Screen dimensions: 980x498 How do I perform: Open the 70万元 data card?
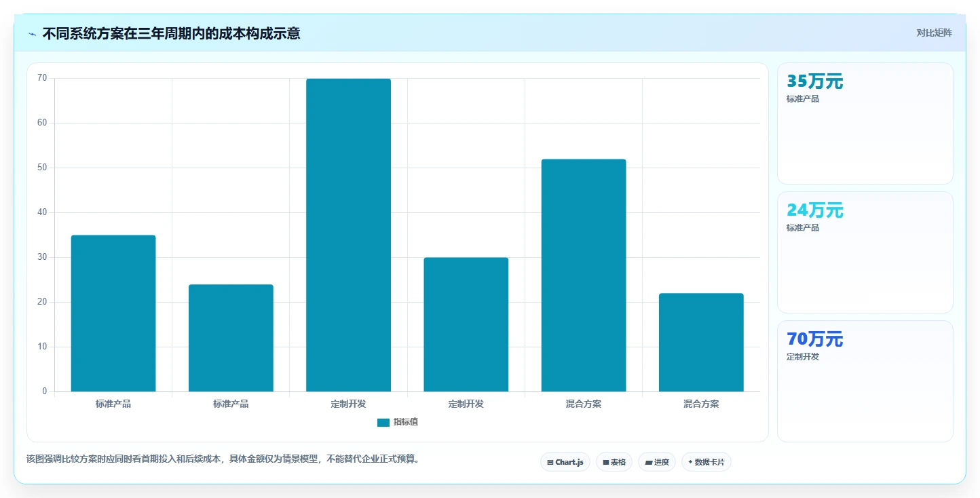865,381
